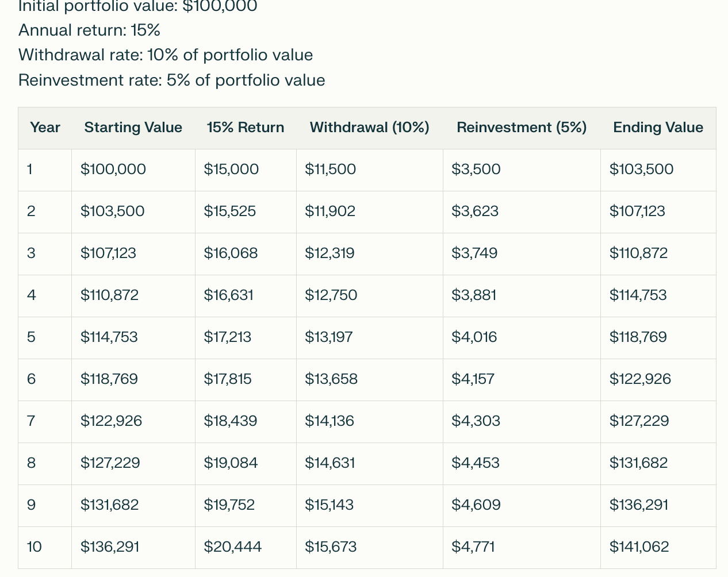The height and width of the screenshot is (577, 728).
Task: Click the Reinvestment rate text line
Action: [171, 80]
